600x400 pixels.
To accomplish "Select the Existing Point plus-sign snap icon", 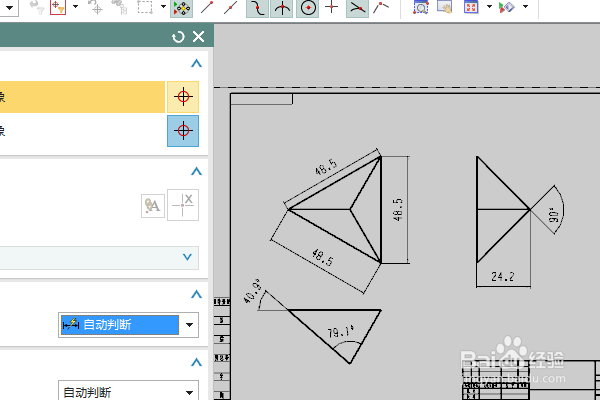I will pos(332,7).
